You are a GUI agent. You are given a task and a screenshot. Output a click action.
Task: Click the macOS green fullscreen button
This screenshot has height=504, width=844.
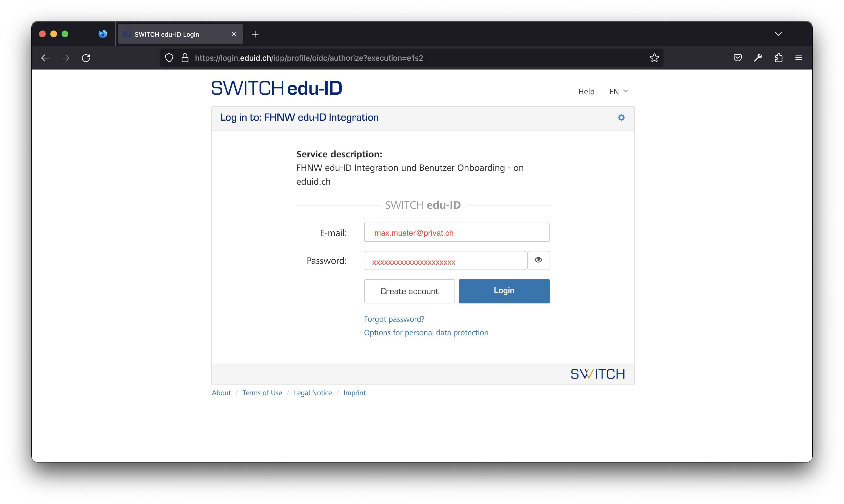[x=65, y=34]
